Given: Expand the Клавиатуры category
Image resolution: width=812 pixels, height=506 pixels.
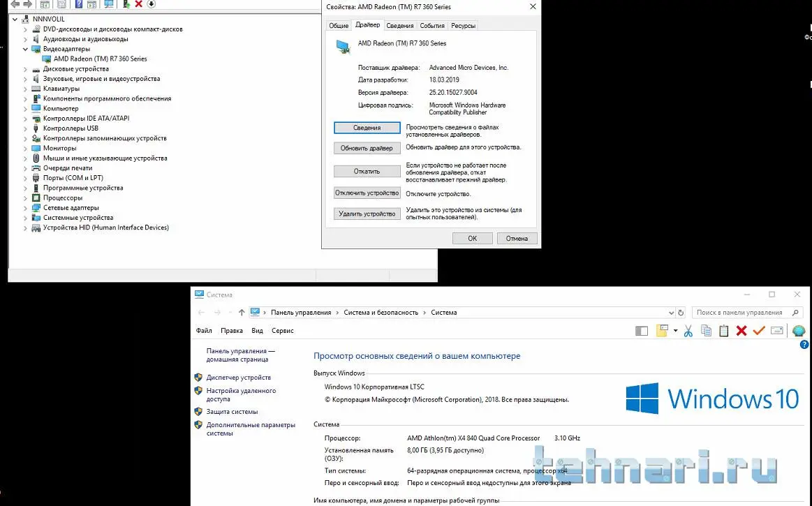Looking at the screenshot, I should 25,89.
